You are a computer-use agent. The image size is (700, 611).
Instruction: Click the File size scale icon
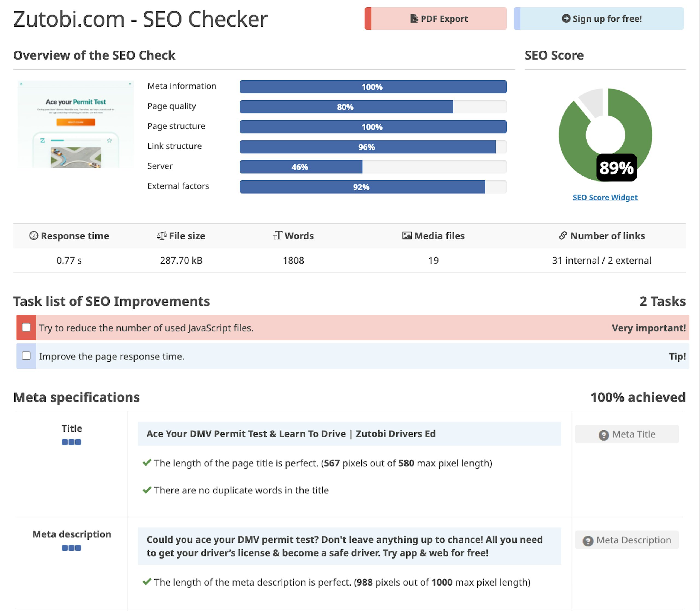coord(162,236)
